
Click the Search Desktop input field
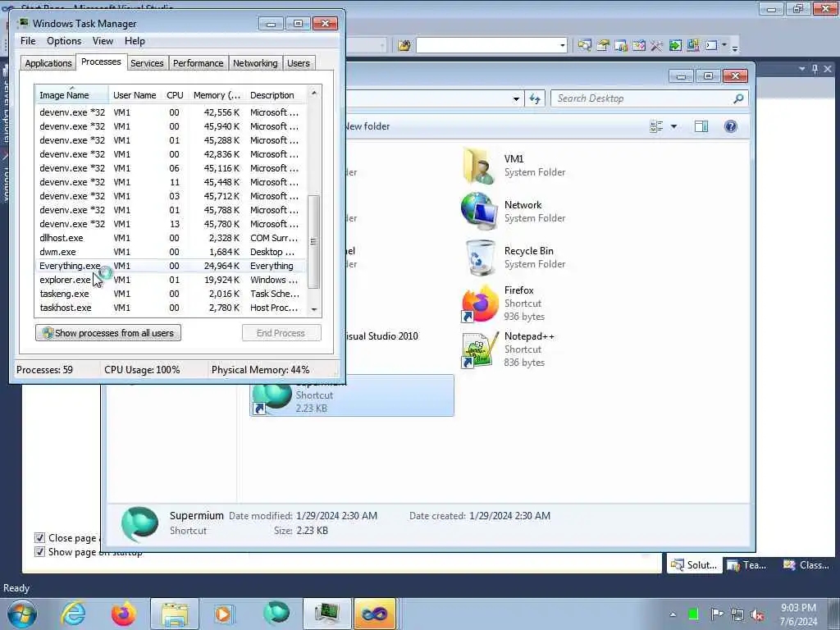(643, 98)
